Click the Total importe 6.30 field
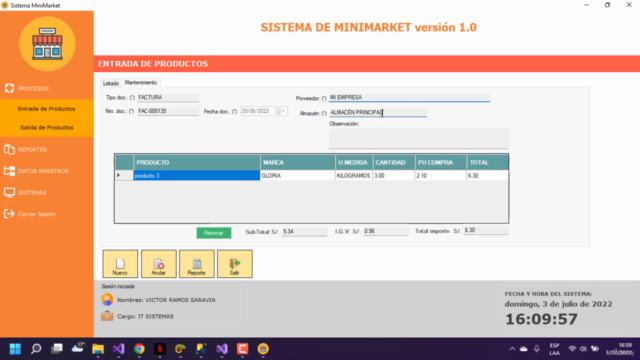This screenshot has height=360, width=640. (486, 230)
